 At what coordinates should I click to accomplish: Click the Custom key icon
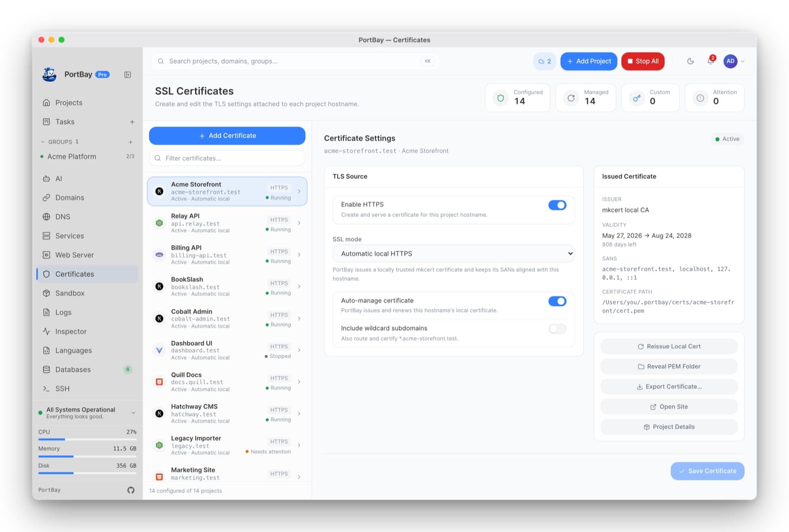[637, 98]
